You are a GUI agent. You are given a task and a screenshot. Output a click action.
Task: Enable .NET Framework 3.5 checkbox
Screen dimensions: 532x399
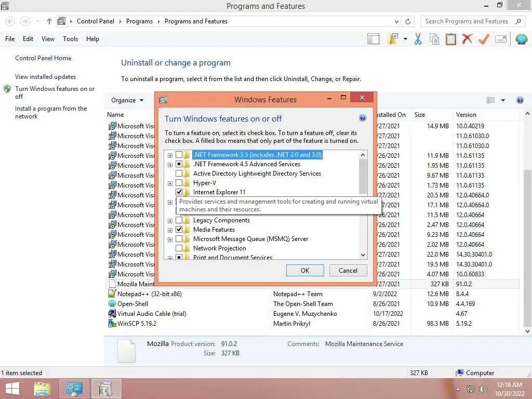click(x=179, y=155)
